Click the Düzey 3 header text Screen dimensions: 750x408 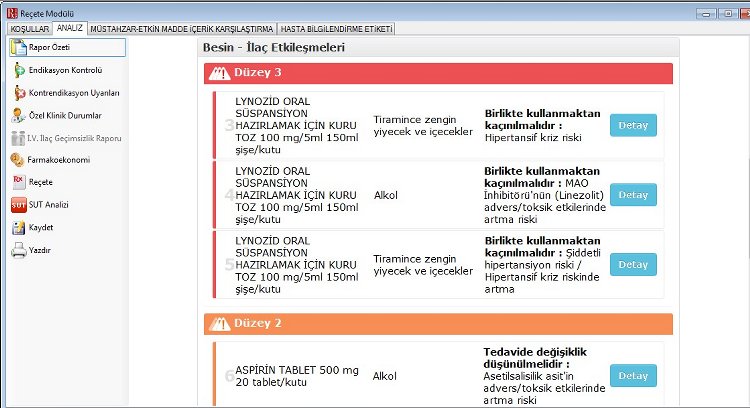[257, 73]
